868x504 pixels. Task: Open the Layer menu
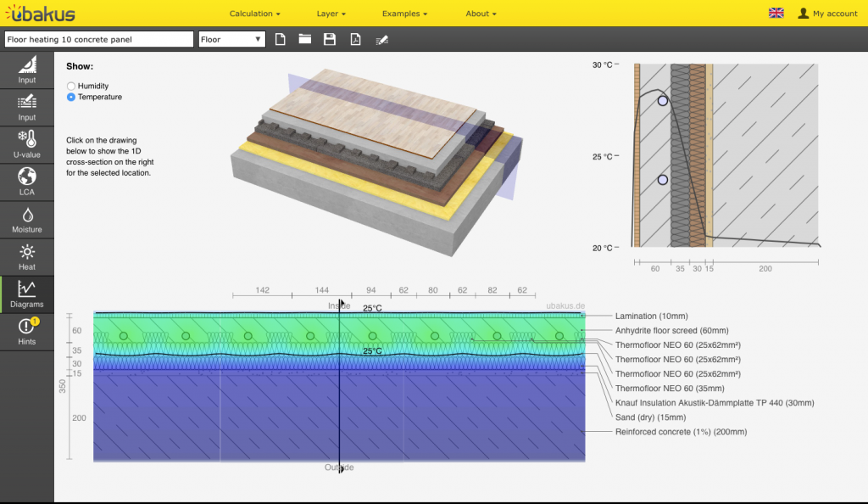point(331,14)
